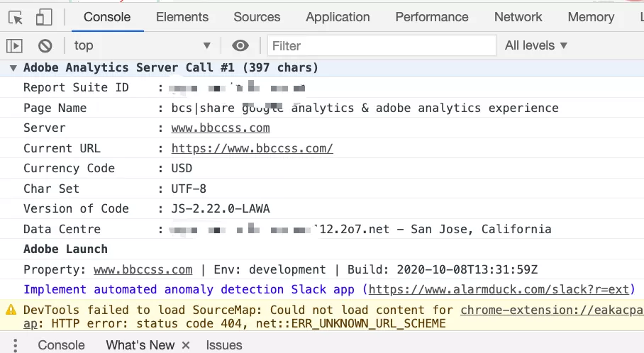The image size is (644, 353).
Task: Select the 'Report Suite ID' label
Action: tap(76, 87)
